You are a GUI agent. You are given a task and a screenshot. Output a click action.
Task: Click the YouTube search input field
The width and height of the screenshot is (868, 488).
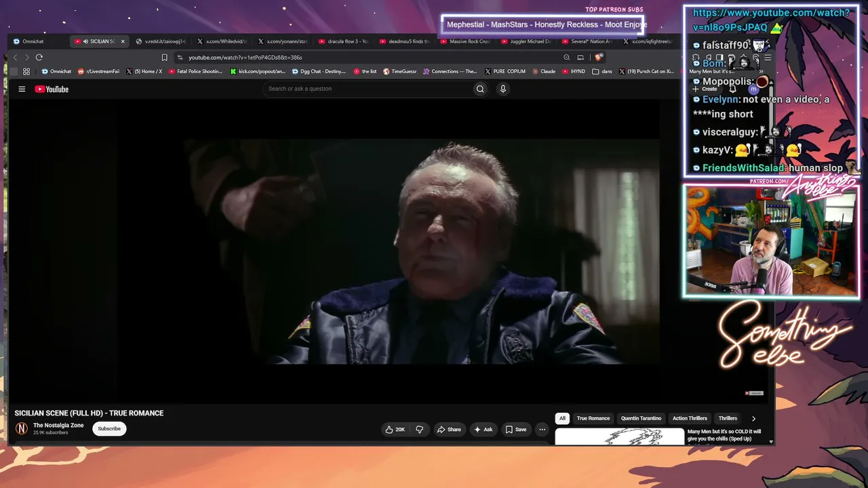pyautogui.click(x=368, y=89)
